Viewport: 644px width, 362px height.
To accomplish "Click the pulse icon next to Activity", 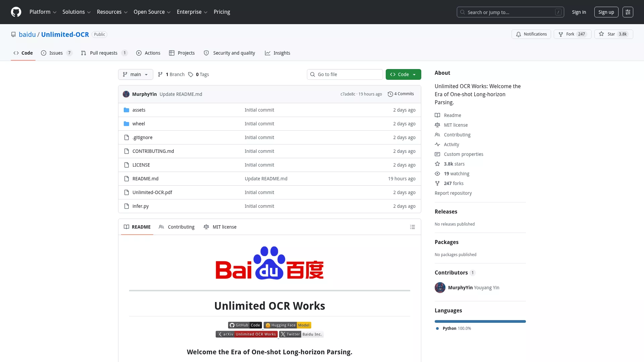I will coord(437,144).
